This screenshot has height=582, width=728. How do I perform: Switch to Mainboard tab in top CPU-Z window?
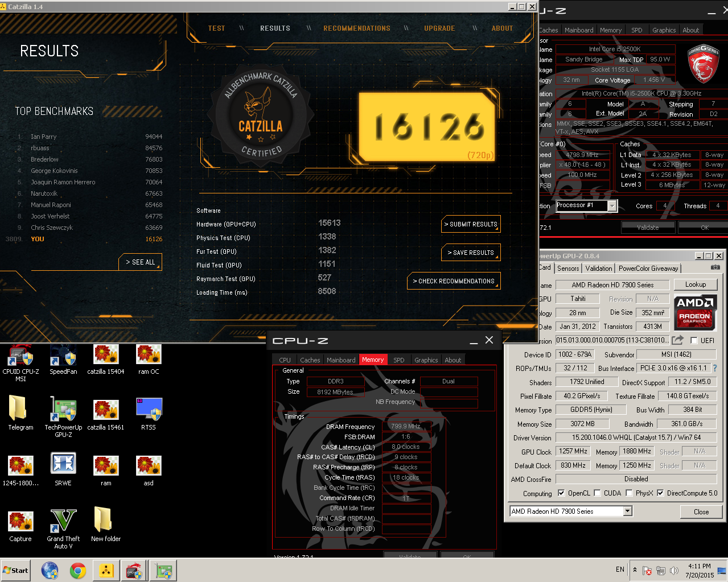579,30
